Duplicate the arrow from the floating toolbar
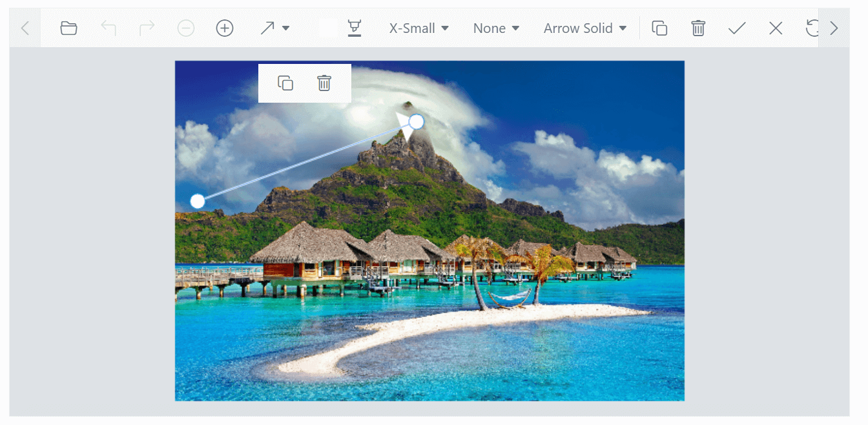868x425 pixels. pyautogui.click(x=285, y=83)
